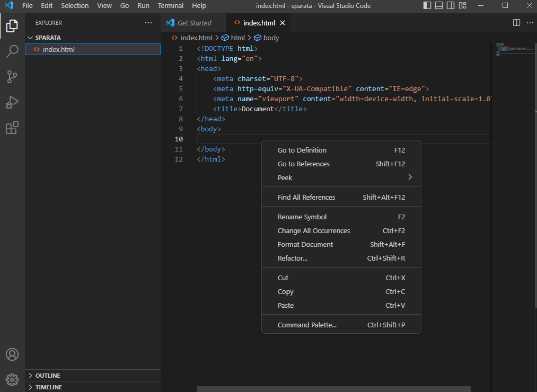
Task: Choose Command Palette... in context menu
Action: coord(341,325)
